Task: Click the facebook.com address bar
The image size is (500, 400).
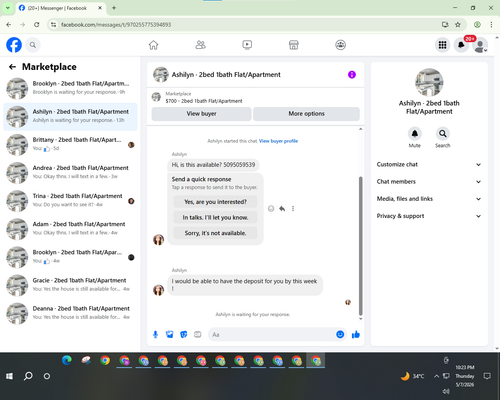Action: pyautogui.click(x=248, y=25)
